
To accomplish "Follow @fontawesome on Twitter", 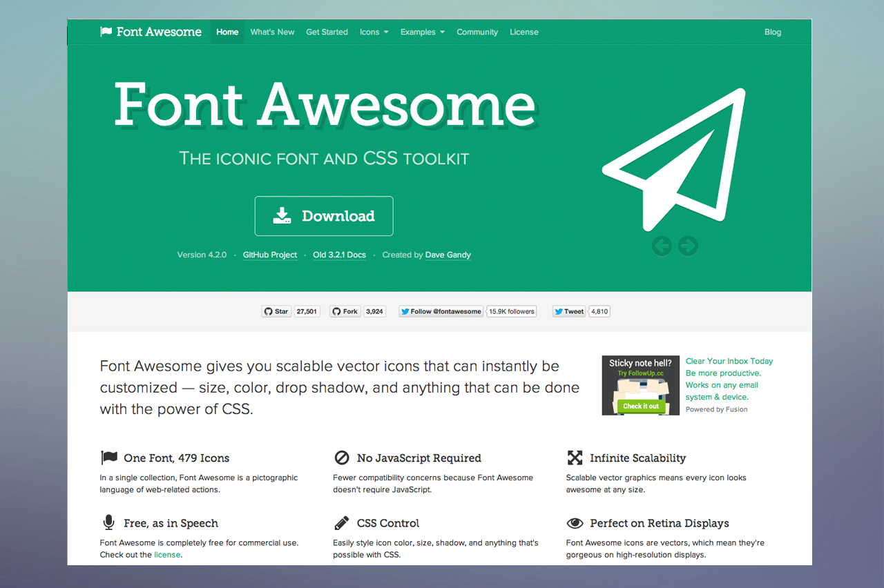I will (x=441, y=311).
